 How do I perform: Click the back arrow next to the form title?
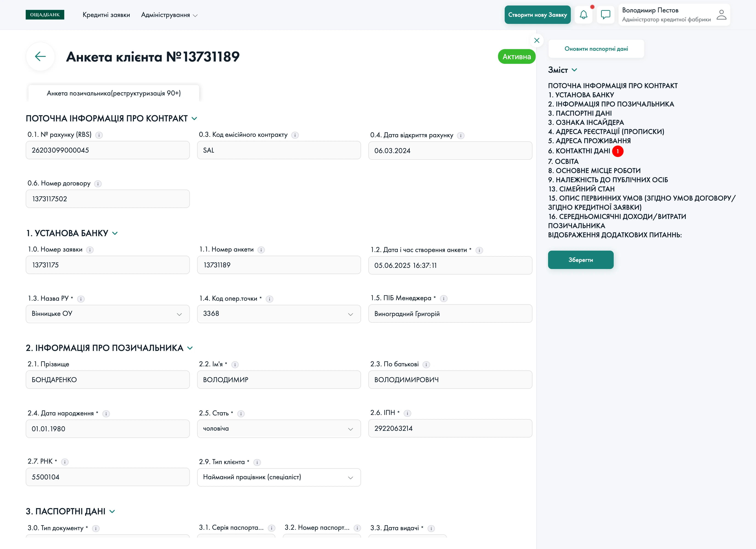tap(40, 56)
